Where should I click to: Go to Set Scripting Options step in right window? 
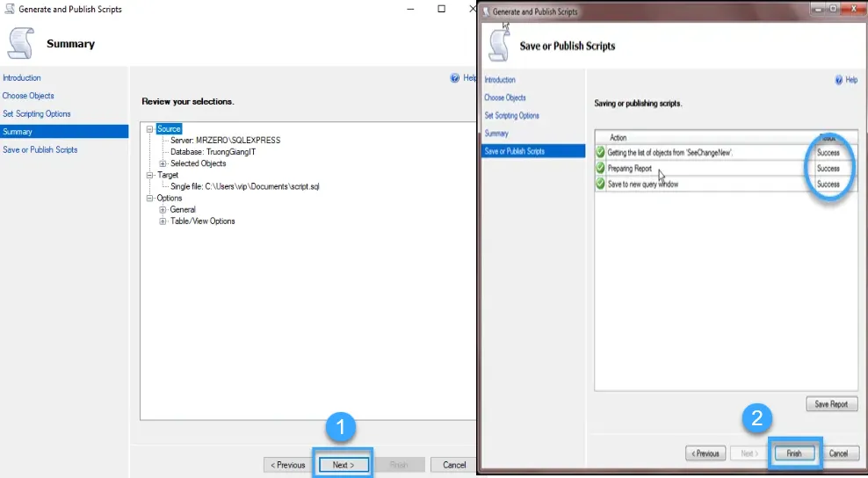pyautogui.click(x=511, y=115)
